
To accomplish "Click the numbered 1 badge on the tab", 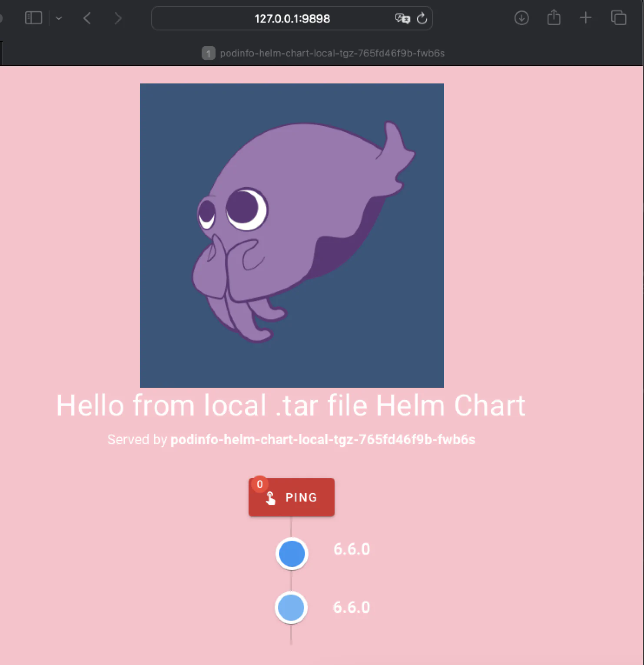I will [x=208, y=53].
